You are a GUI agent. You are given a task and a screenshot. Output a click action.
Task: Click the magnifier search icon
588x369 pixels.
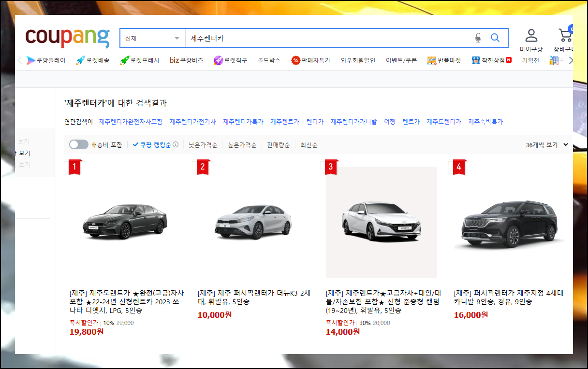click(x=495, y=38)
